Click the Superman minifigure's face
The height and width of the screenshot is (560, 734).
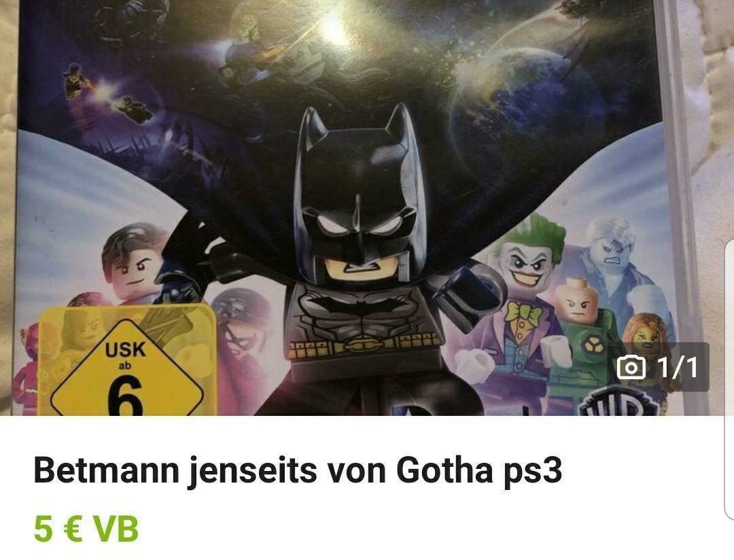pyautogui.click(x=133, y=267)
